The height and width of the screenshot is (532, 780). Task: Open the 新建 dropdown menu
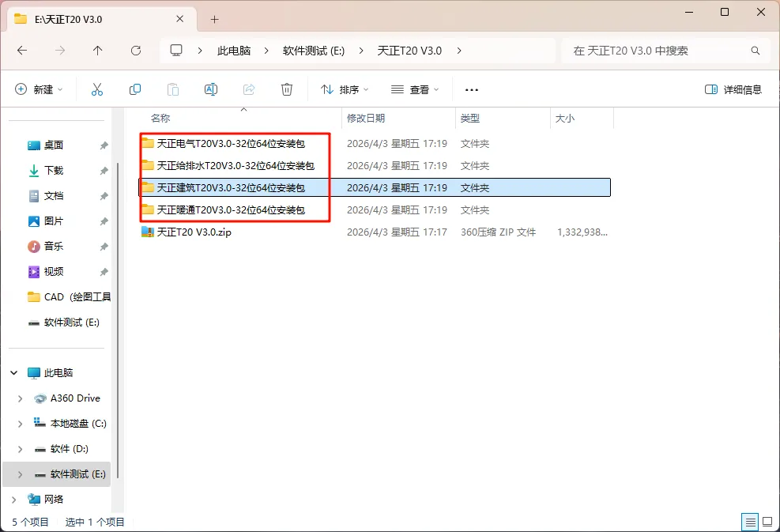(x=39, y=89)
